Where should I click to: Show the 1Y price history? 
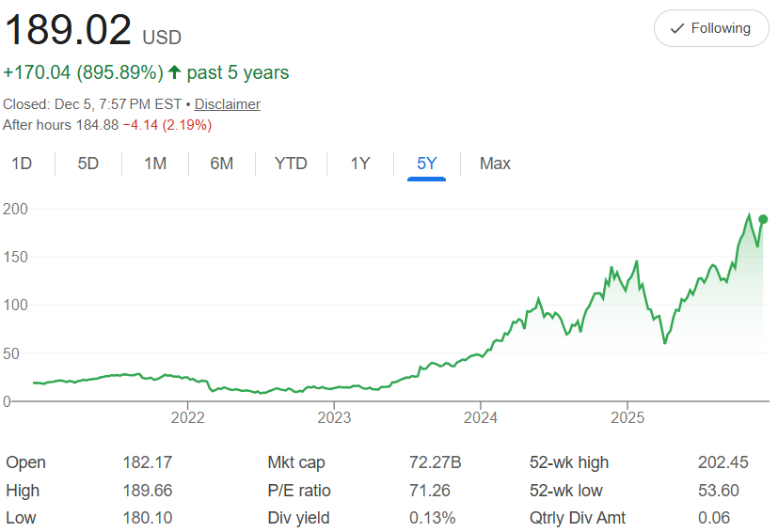[360, 164]
